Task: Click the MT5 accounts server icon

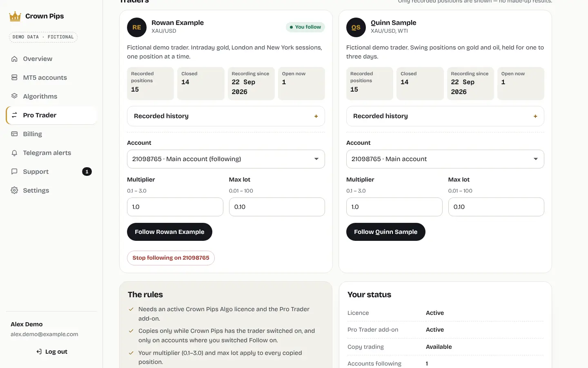Action: pos(14,78)
